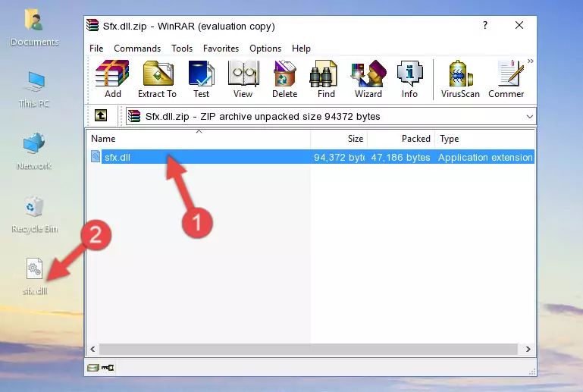Viewport: 583px width, 392px height.
Task: Show more toolbar buttons via chevron
Action: pyautogui.click(x=531, y=61)
